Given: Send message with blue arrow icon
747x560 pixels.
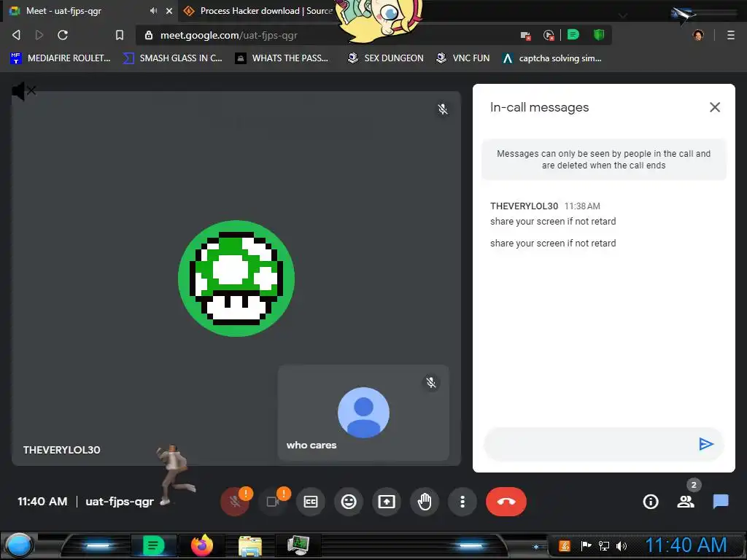Looking at the screenshot, I should (706, 444).
